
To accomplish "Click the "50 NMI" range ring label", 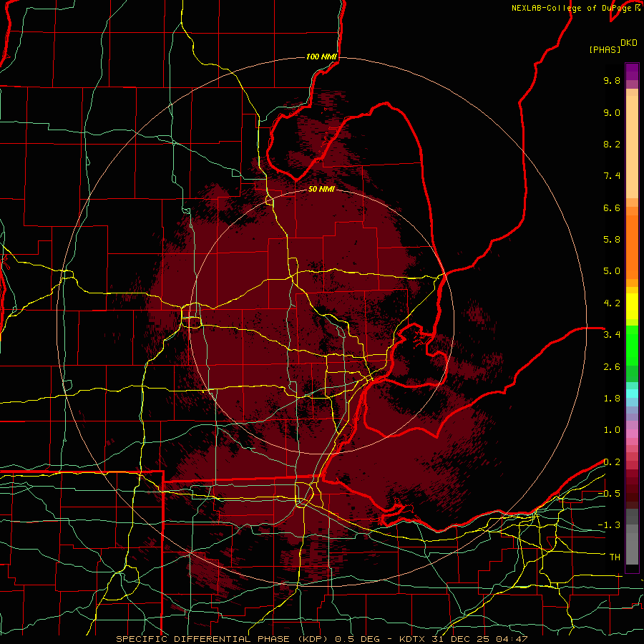I will click(321, 189).
